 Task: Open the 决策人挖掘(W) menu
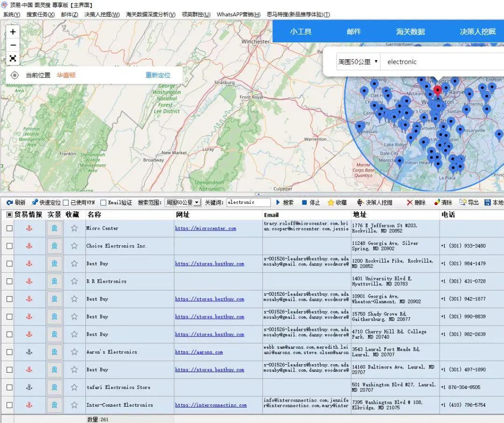coord(102,14)
